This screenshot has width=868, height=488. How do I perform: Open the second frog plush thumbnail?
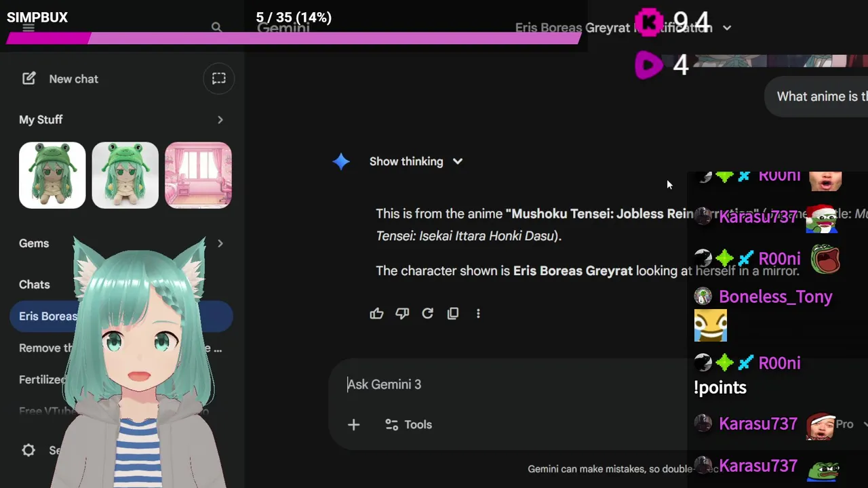(125, 175)
